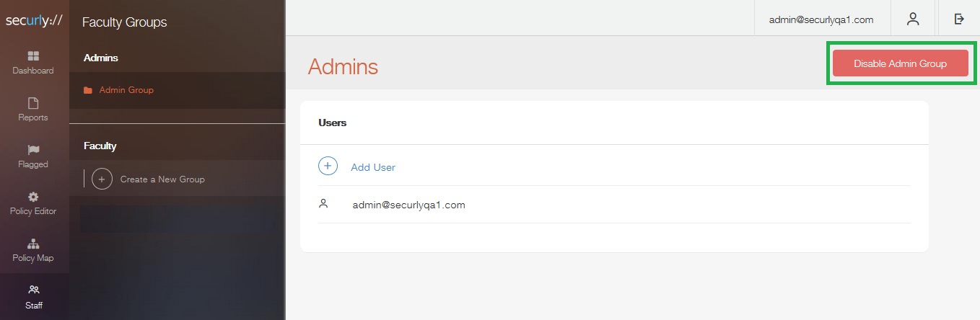The width and height of the screenshot is (980, 320).
Task: Click the logout arrow icon
Action: 959,19
